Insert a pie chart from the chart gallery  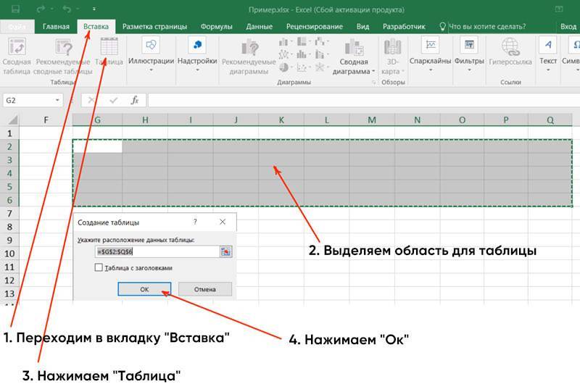[x=283, y=67]
